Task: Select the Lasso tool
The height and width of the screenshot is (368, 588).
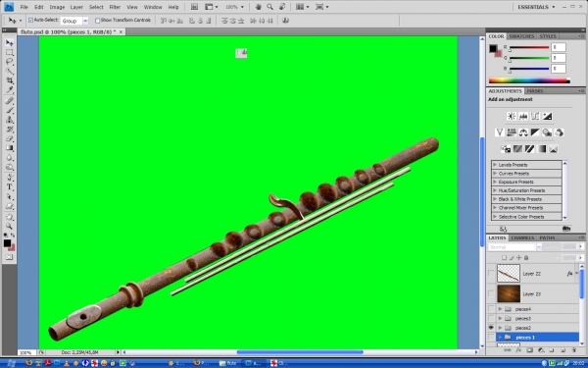Action: coord(9,62)
